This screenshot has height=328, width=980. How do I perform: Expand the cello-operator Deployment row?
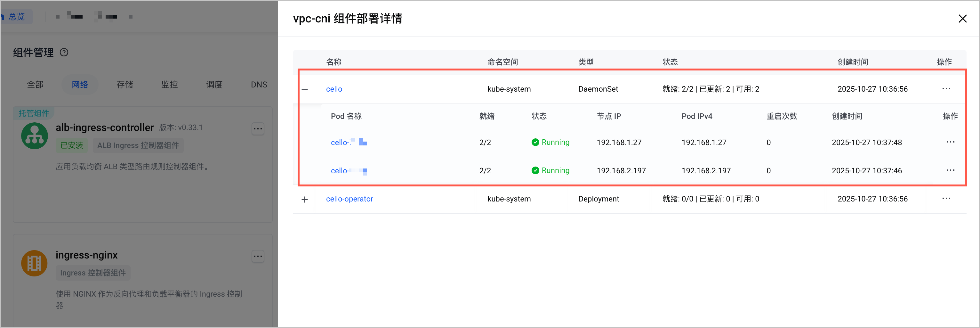tap(305, 200)
